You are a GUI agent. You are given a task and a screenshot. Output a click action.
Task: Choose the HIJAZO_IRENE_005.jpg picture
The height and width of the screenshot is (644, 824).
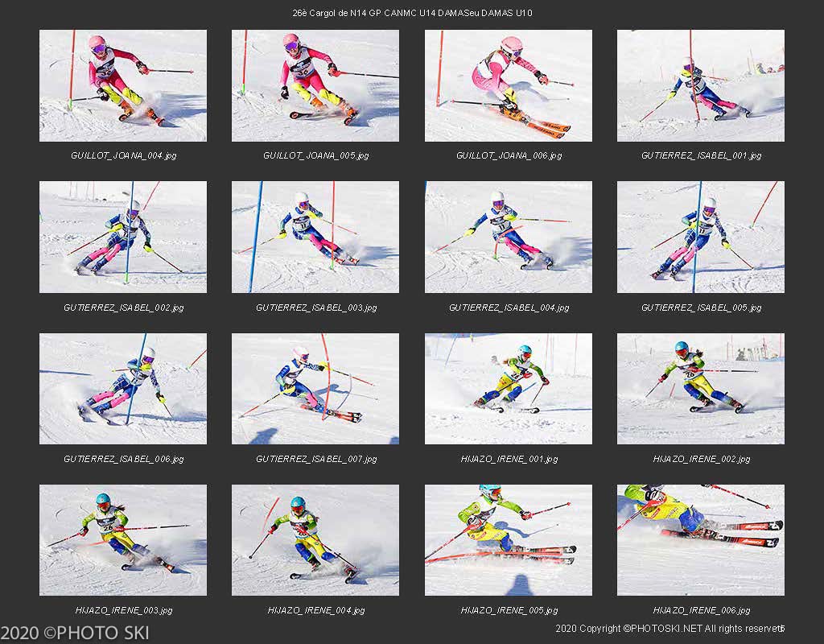(x=509, y=540)
